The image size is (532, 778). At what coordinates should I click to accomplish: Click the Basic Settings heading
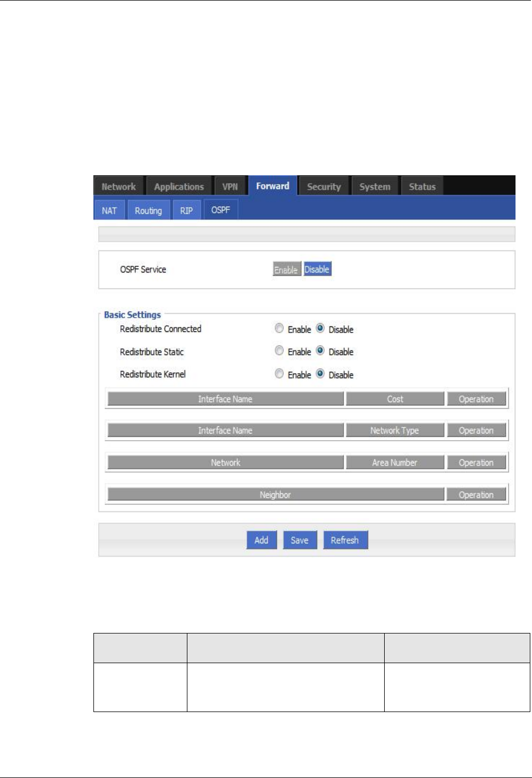pos(132,315)
